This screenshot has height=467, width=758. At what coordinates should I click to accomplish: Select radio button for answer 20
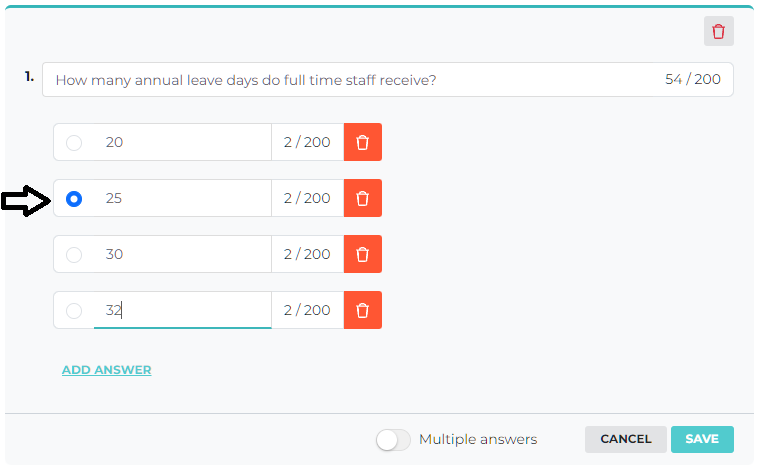click(74, 143)
